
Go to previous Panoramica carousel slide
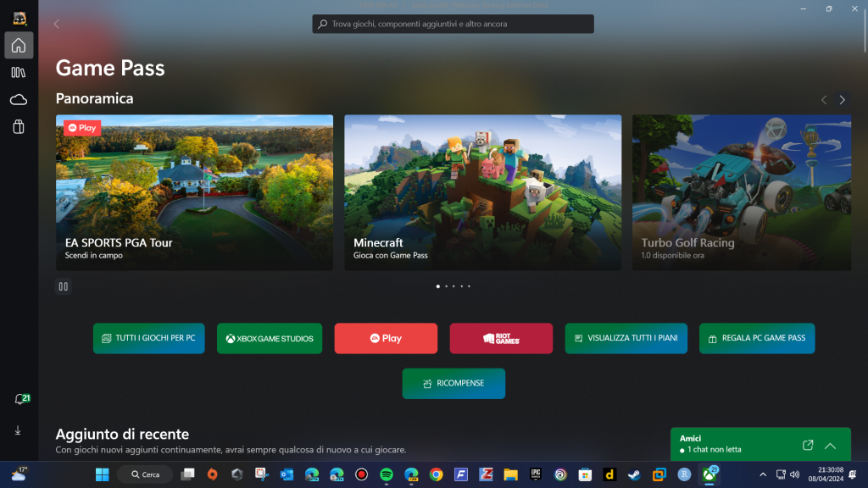pos(824,100)
